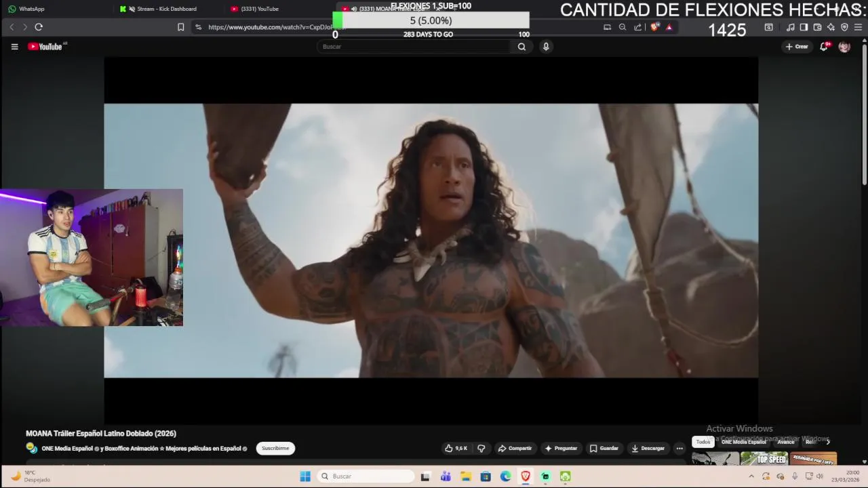This screenshot has height=488, width=868.
Task: Click the YouTube search magnifier button
Action: pyautogui.click(x=521, y=47)
